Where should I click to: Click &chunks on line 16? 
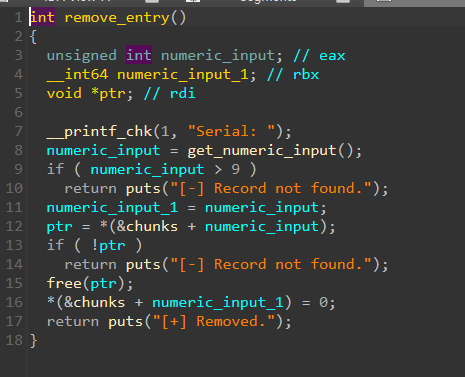[95, 302]
